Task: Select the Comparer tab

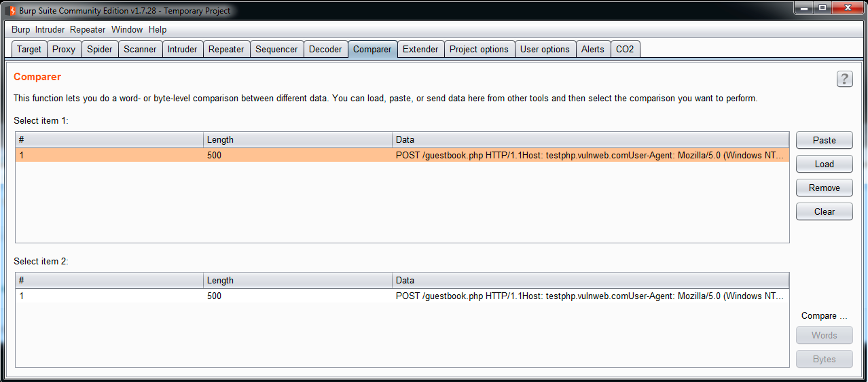Action: [372, 49]
